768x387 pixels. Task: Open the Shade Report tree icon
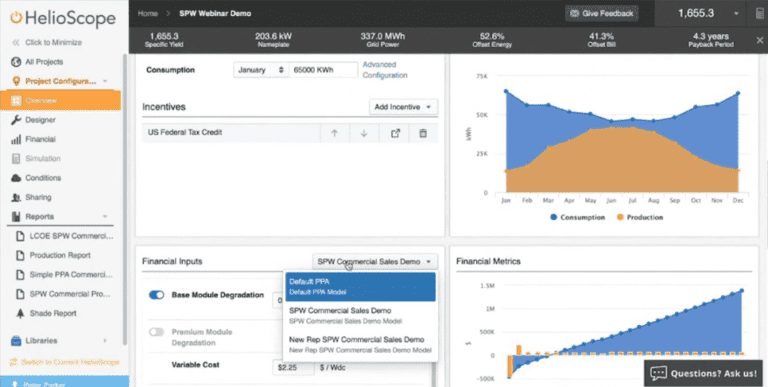tap(20, 314)
